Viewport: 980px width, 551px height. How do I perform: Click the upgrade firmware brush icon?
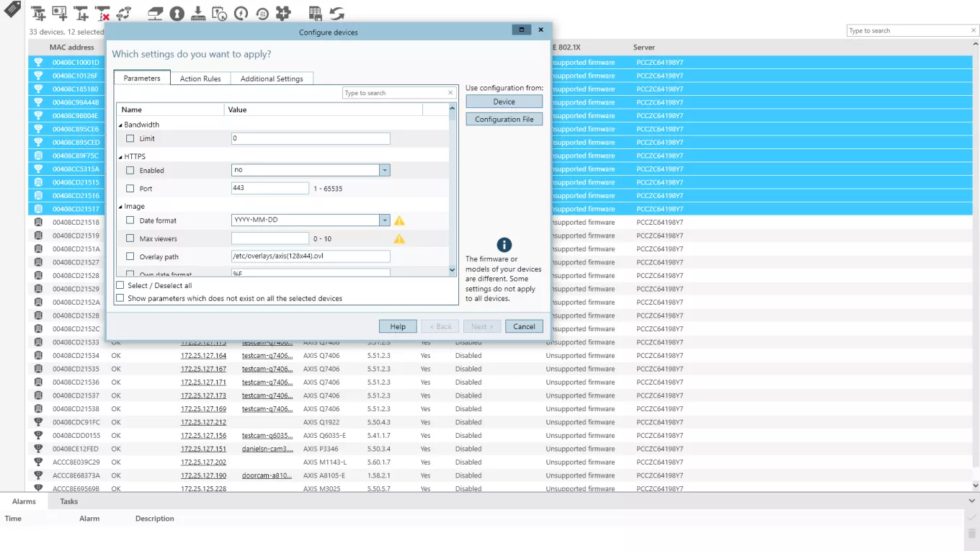[197, 12]
